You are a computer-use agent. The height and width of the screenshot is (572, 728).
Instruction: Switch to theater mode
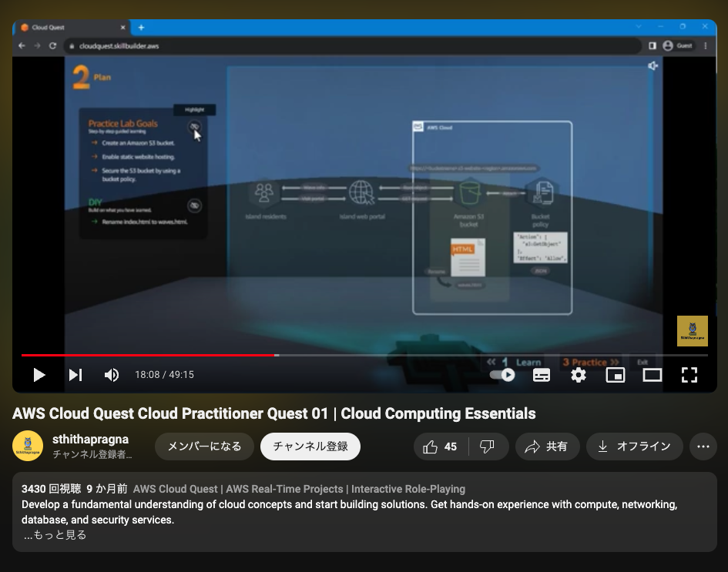(x=653, y=375)
